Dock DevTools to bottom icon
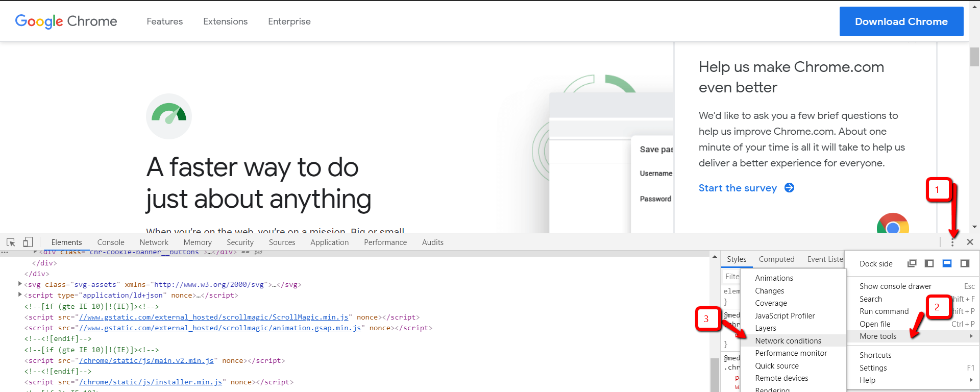 click(x=947, y=263)
